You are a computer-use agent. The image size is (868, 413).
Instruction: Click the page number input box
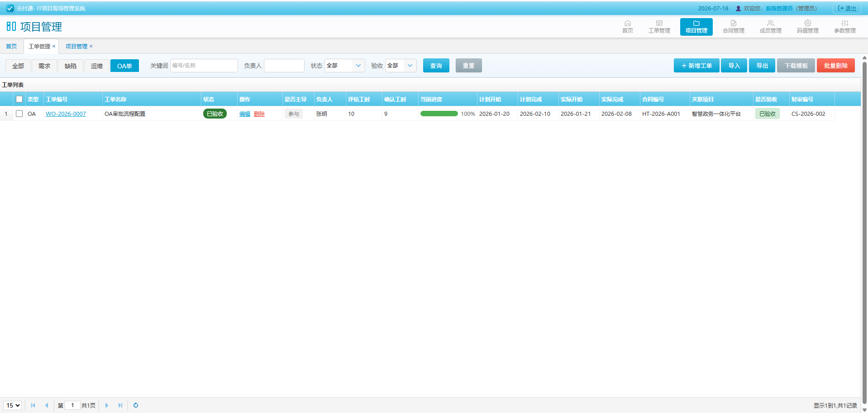pyautogui.click(x=72, y=405)
